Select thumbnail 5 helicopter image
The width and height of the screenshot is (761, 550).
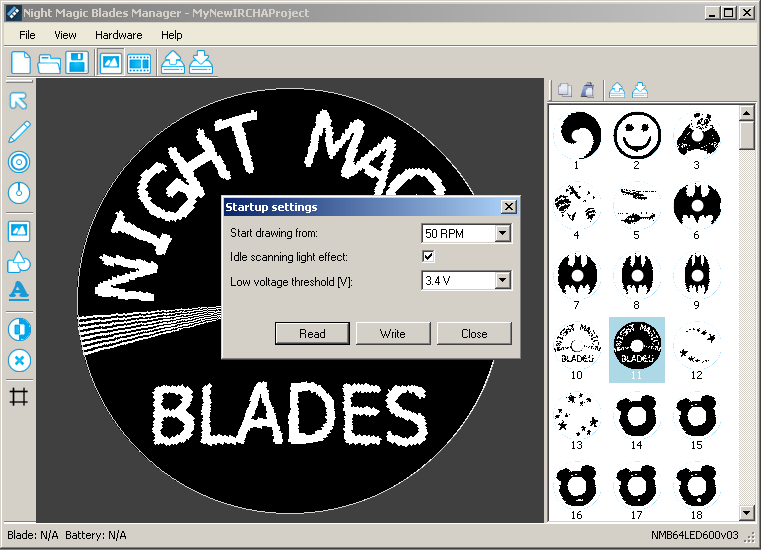pos(637,210)
